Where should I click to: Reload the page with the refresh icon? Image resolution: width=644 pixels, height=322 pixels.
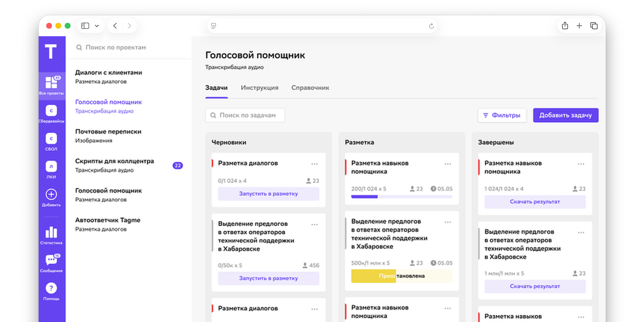pyautogui.click(x=431, y=26)
